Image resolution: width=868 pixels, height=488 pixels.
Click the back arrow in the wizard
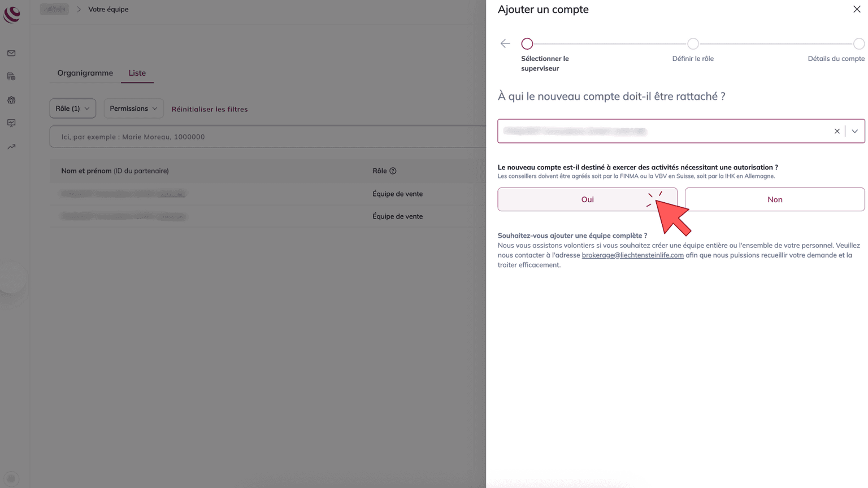tap(505, 43)
